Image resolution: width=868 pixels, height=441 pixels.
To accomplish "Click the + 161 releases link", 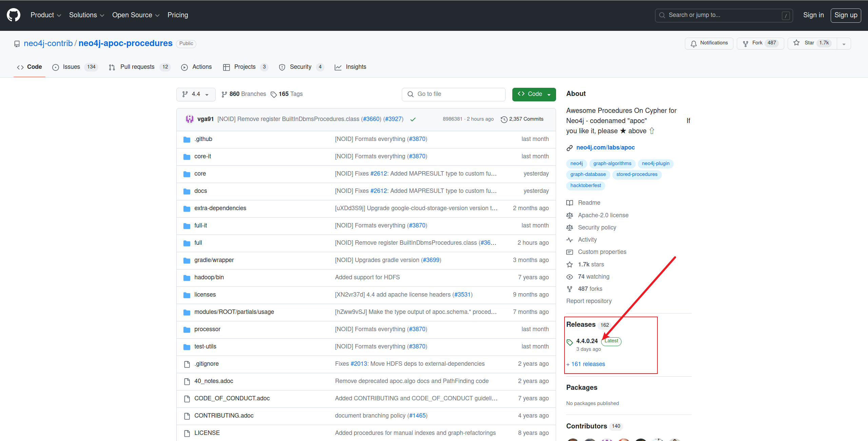I will coord(586,364).
